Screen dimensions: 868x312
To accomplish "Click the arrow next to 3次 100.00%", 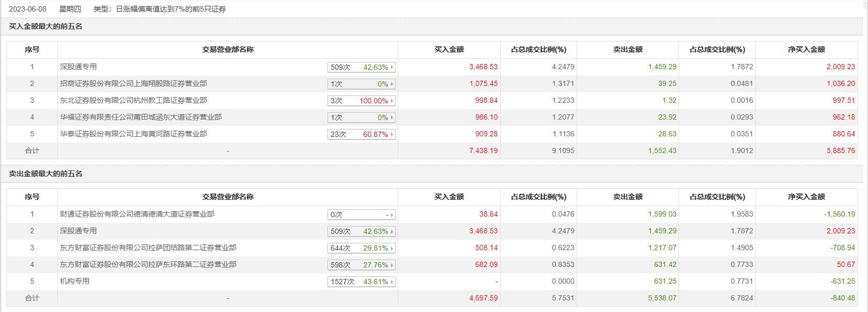I will click(392, 101).
